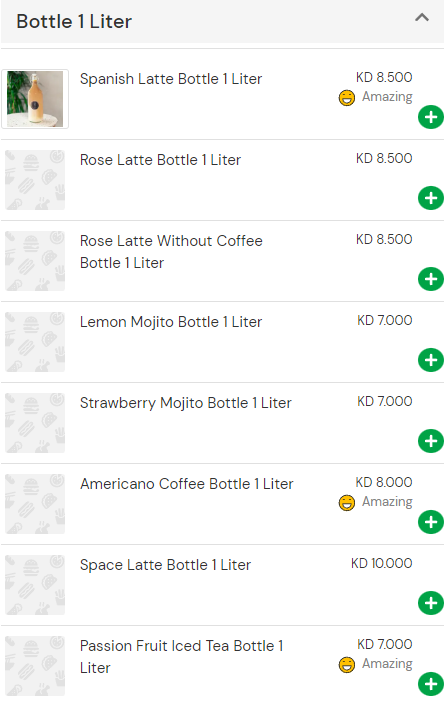Viewport: 445px width, 706px height.
Task: Add Passion Fruit Iced Tea Bottle with plus
Action: click(x=431, y=684)
